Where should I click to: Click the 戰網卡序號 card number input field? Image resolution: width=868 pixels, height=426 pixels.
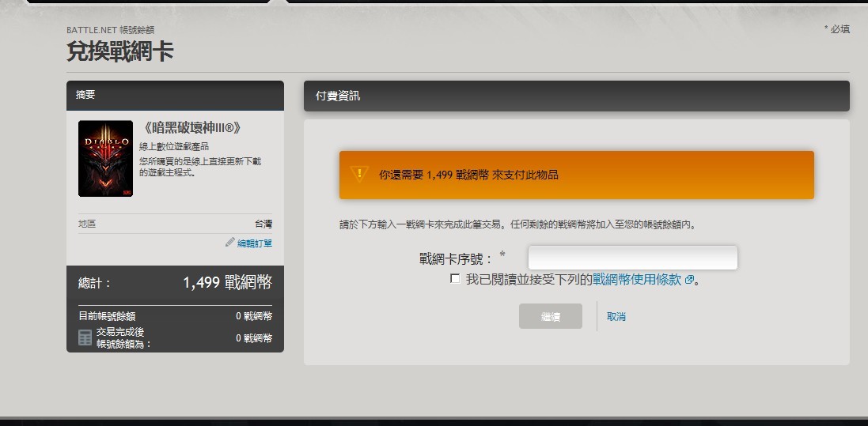633,258
